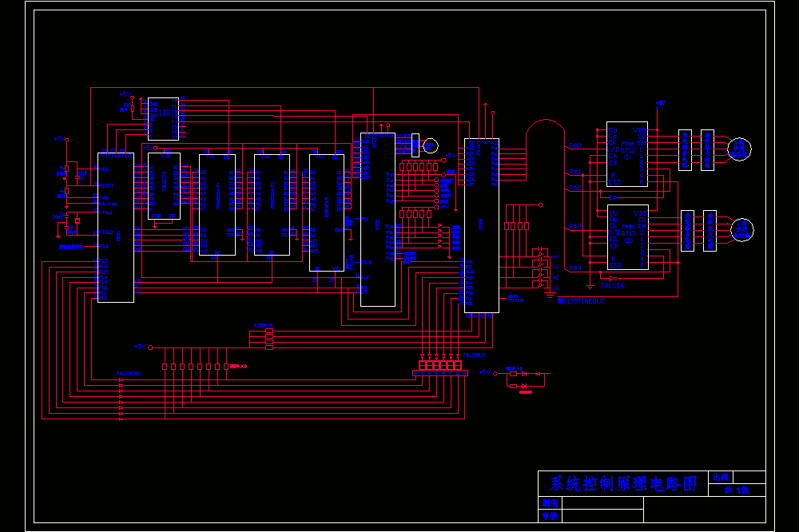Click the RESET pin label on 8031

106,186
